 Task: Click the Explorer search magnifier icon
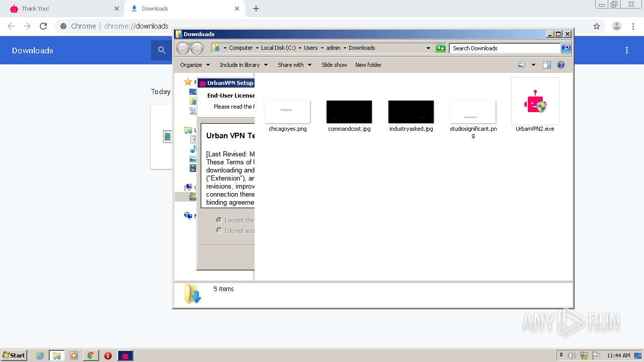[x=566, y=48]
